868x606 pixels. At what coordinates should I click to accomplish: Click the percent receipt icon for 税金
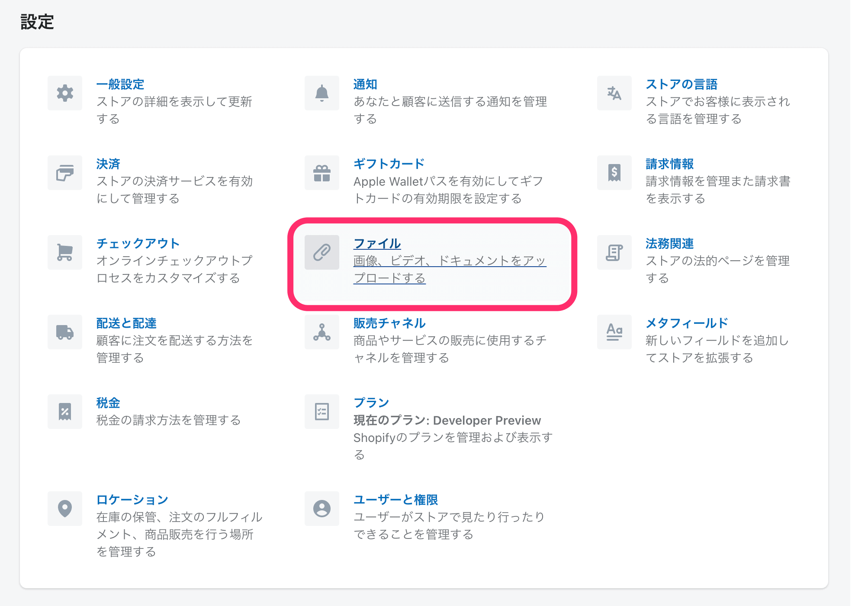click(x=65, y=412)
